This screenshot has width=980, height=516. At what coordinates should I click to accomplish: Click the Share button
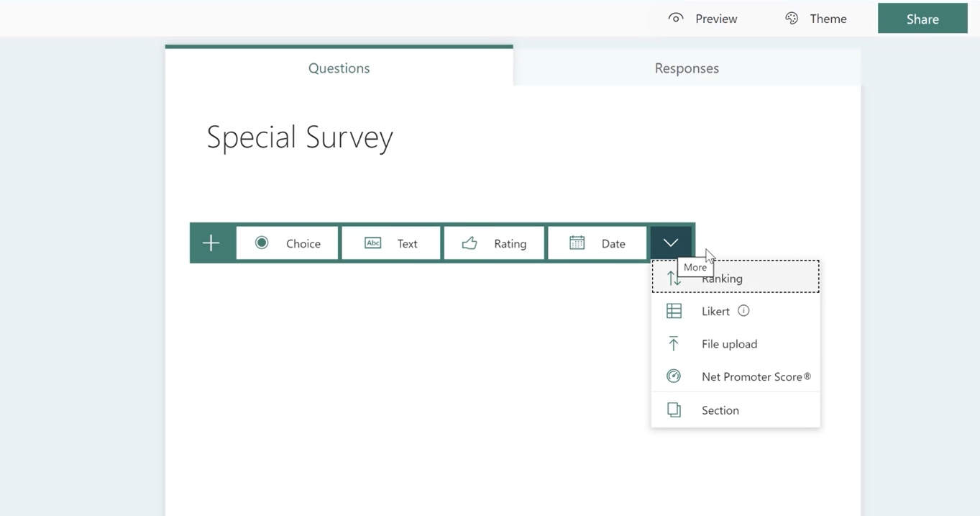[x=924, y=18]
